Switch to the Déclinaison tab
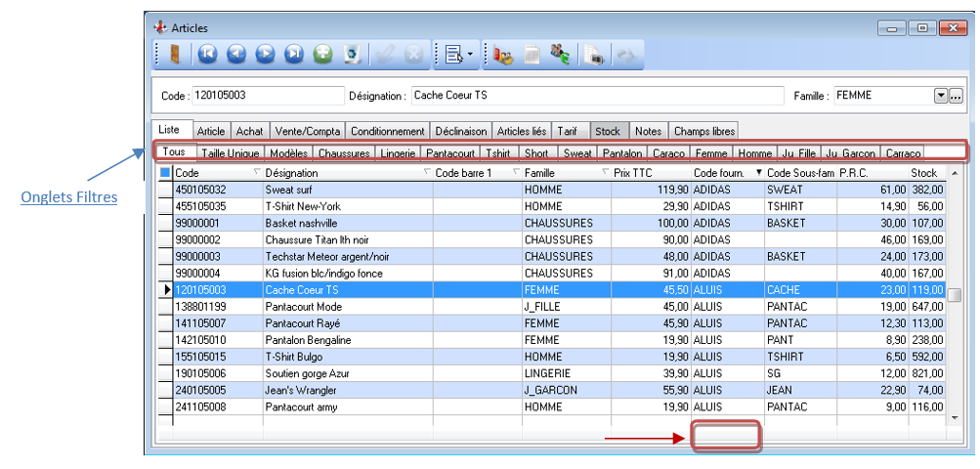The width and height of the screenshot is (980, 469). click(x=461, y=131)
